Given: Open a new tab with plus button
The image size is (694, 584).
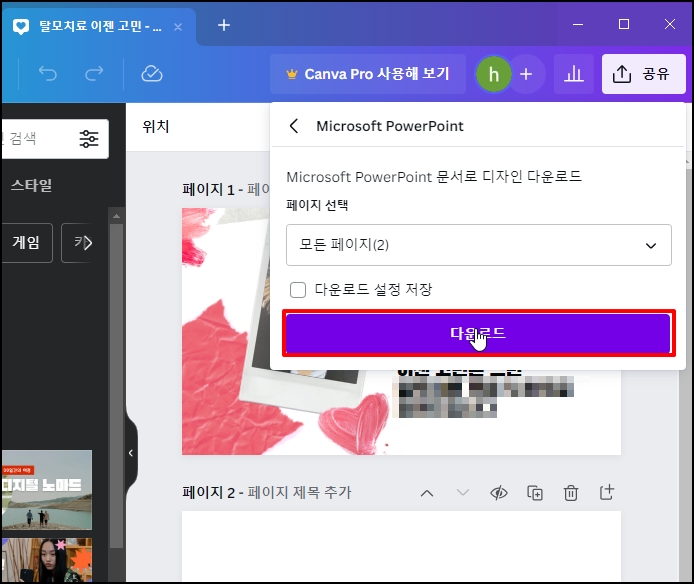Looking at the screenshot, I should coord(224,25).
